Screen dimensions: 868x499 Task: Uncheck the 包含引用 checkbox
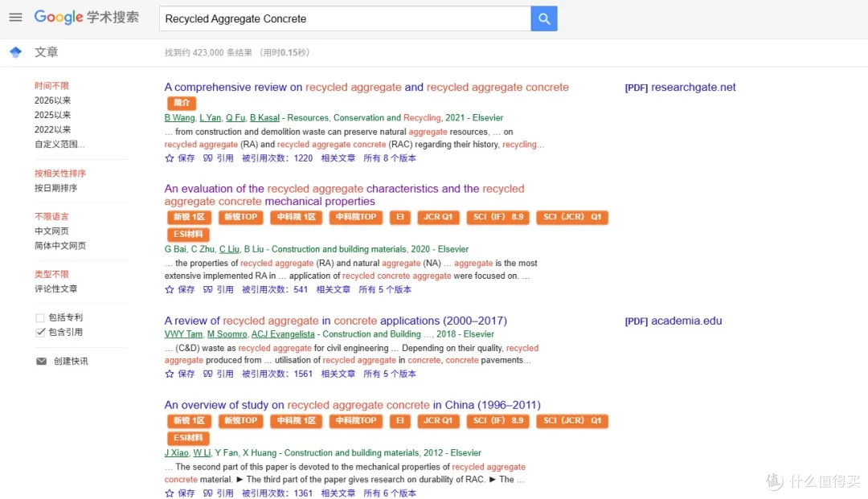pyautogui.click(x=40, y=333)
